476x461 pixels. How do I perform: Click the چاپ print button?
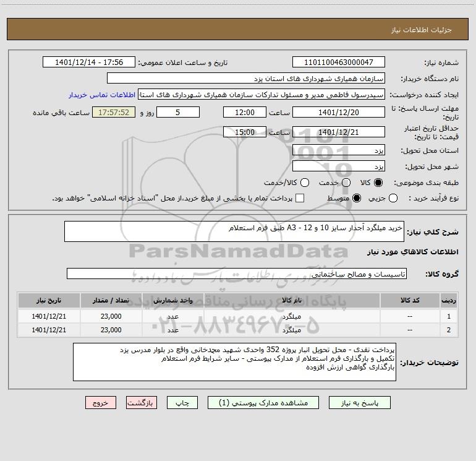click(182, 403)
